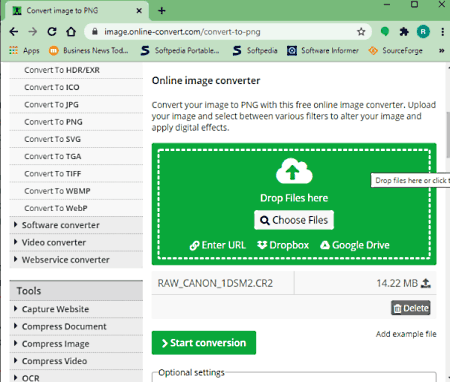Screen dimensions: 450x382
Task: Click the site padlock icon
Action: 95,32
